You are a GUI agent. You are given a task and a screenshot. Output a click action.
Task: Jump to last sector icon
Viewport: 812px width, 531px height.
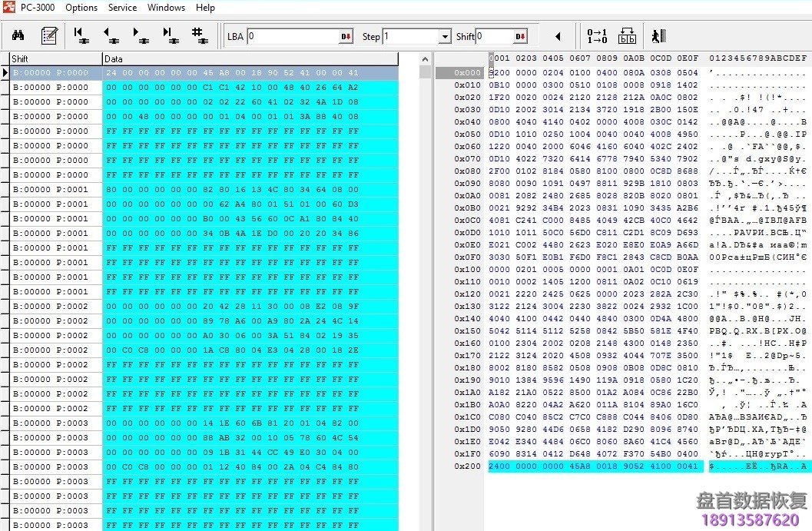point(169,35)
